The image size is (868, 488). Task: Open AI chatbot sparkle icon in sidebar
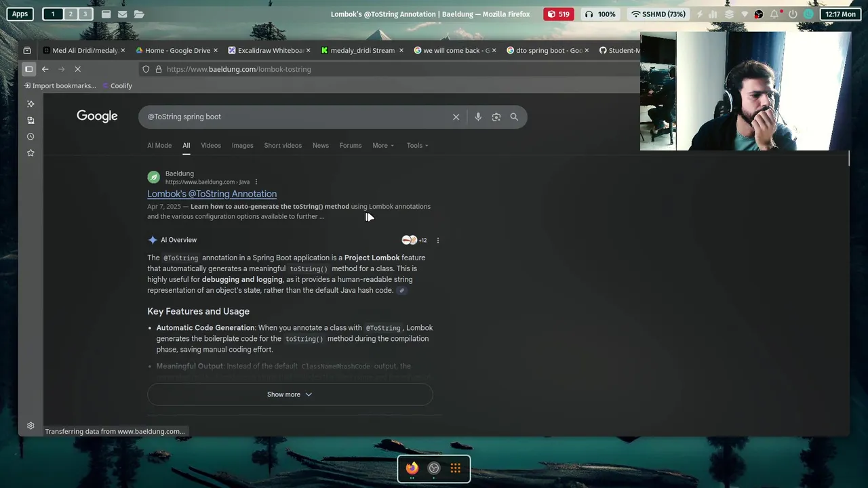(x=31, y=104)
